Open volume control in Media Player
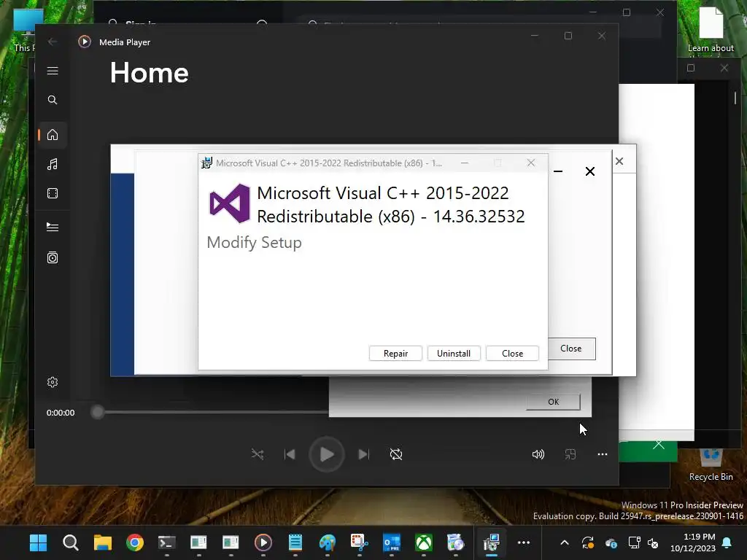This screenshot has height=560, width=747. point(538,454)
